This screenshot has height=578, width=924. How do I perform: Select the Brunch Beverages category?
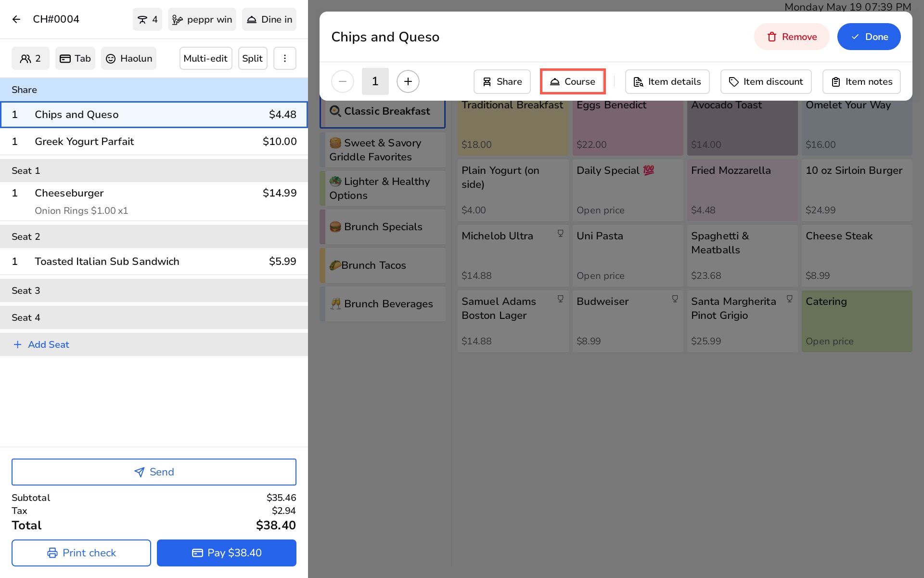[383, 304]
